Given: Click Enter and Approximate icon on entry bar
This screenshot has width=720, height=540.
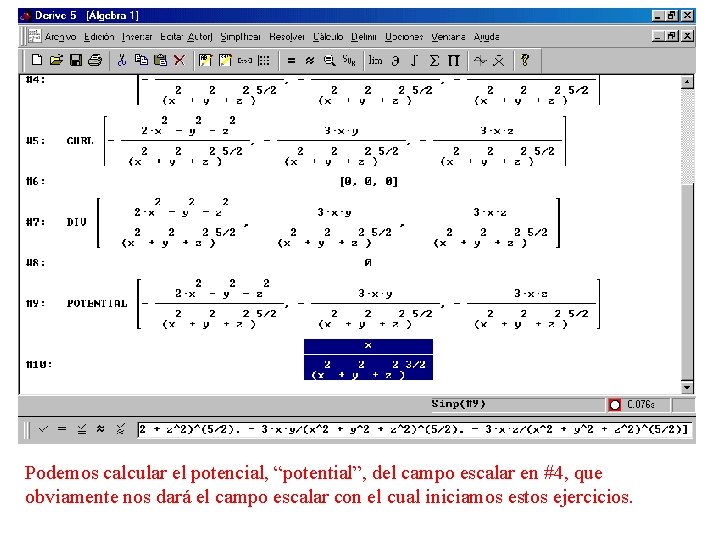Looking at the screenshot, I should coord(120,429).
